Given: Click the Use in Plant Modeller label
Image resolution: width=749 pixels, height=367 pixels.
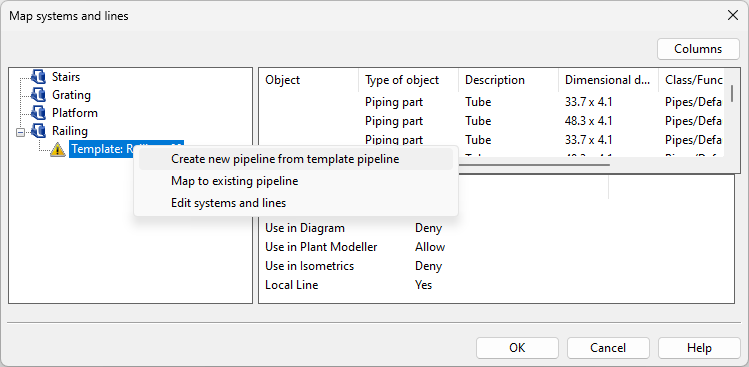Looking at the screenshot, I should 321,247.
